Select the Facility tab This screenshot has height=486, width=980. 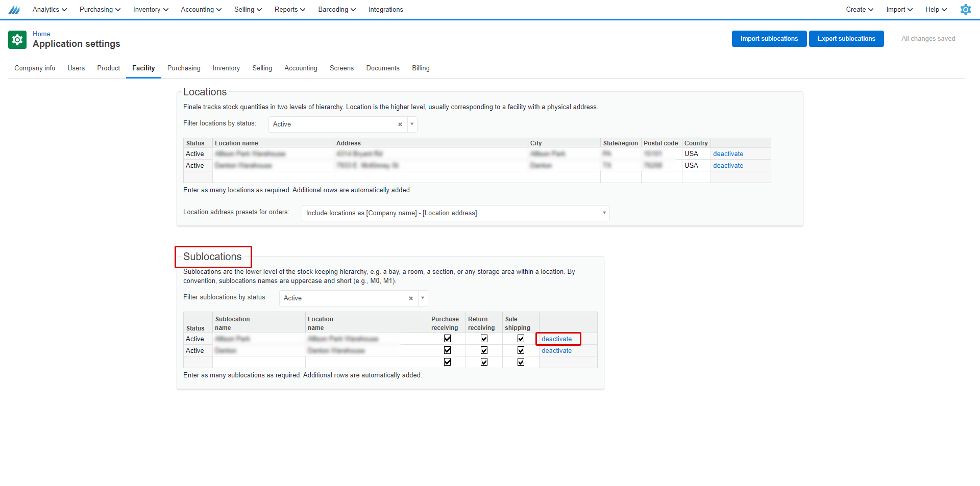click(143, 68)
